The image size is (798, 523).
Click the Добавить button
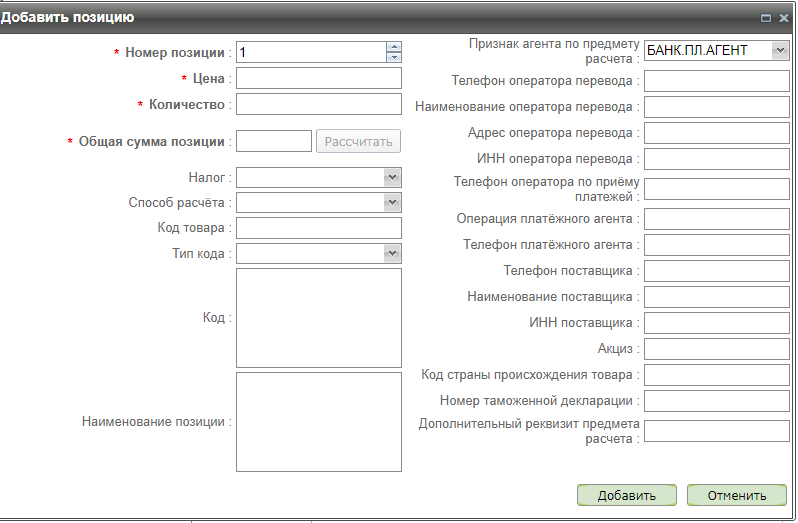coord(626,495)
